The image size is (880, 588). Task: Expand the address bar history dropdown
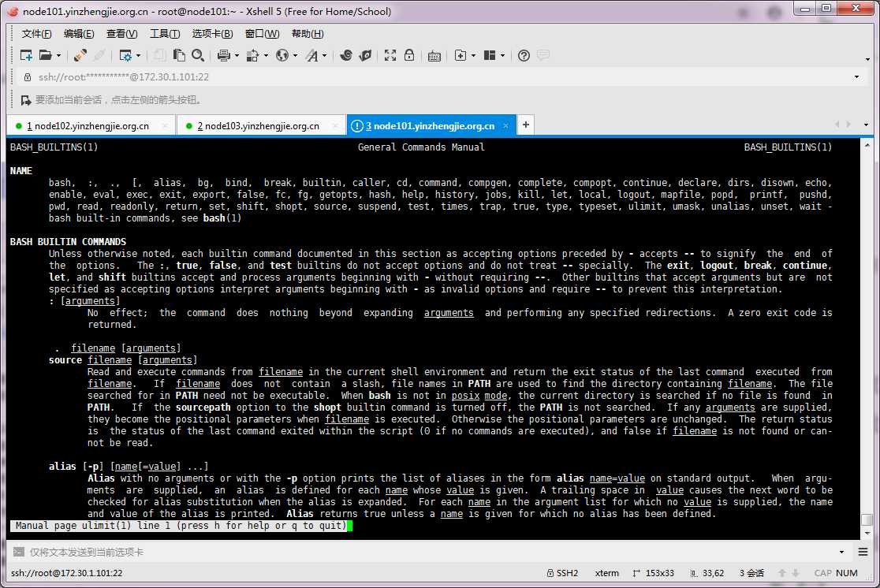click(x=856, y=77)
